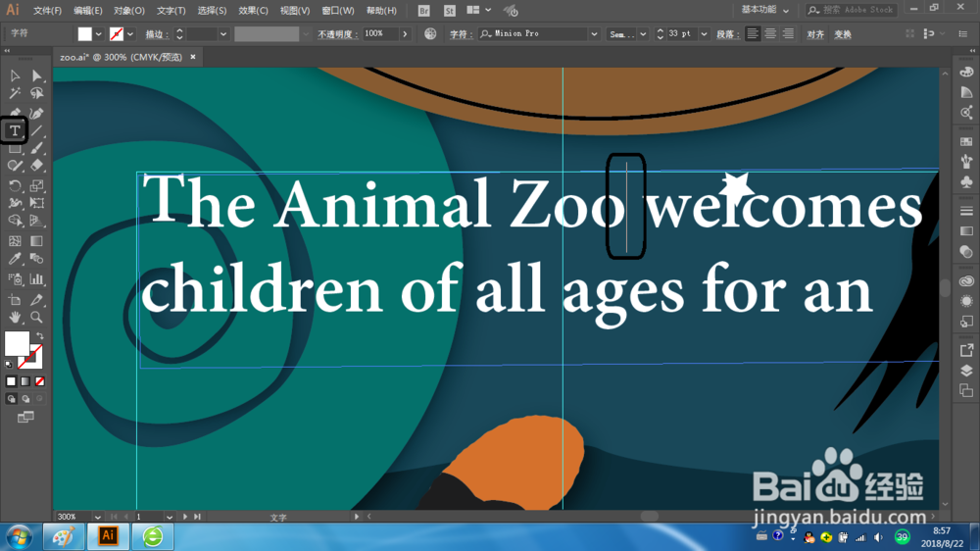
Task: Select the Eyedropper tool
Action: [x=15, y=259]
